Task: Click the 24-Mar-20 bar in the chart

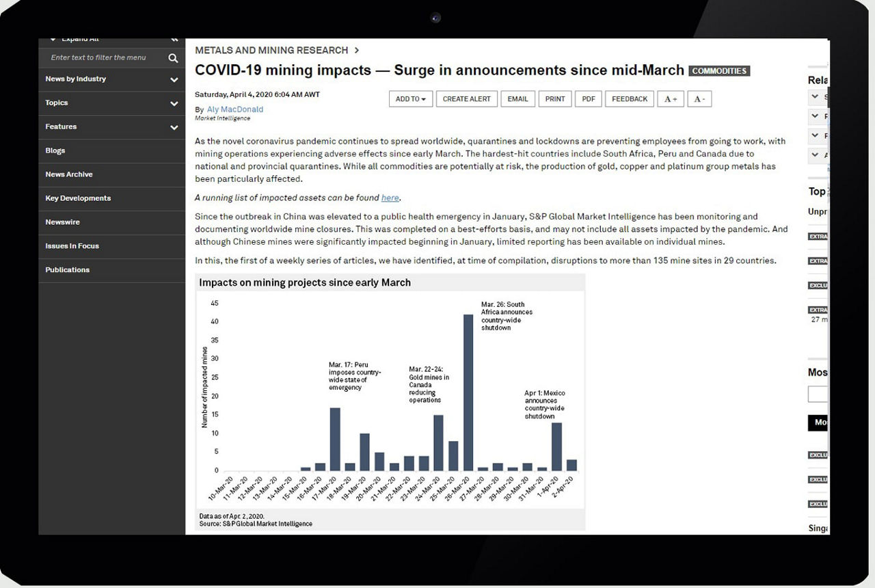Action: pos(439,443)
